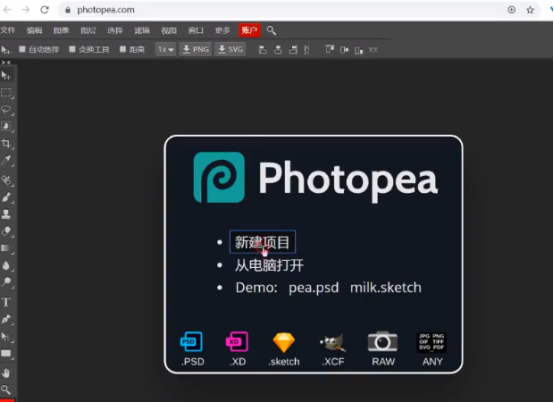The width and height of the screenshot is (554, 403).
Task: Select the Pen tool
Action: (6, 319)
